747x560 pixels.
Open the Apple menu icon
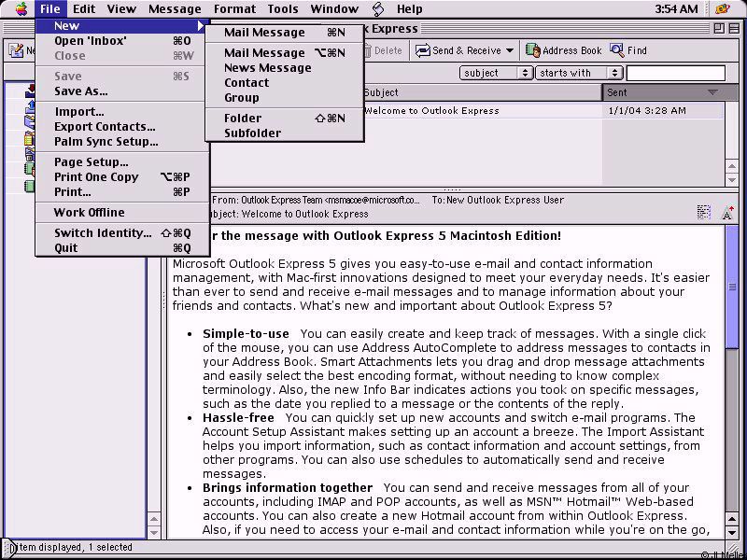pyautogui.click(x=21, y=8)
